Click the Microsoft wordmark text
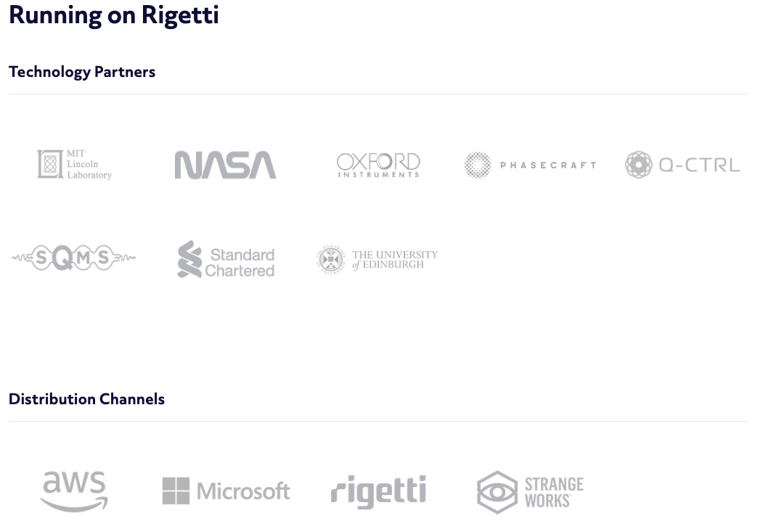Screen dimensions: 760x532 coord(243,491)
